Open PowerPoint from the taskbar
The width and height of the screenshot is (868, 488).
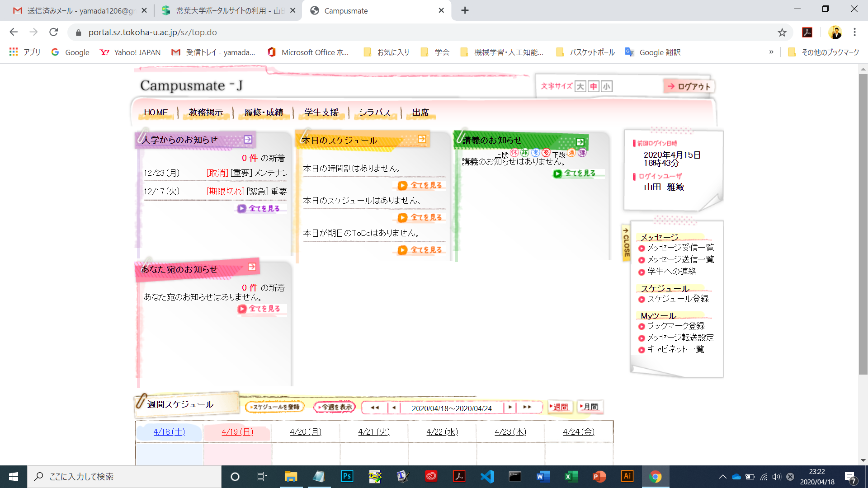[x=599, y=476]
